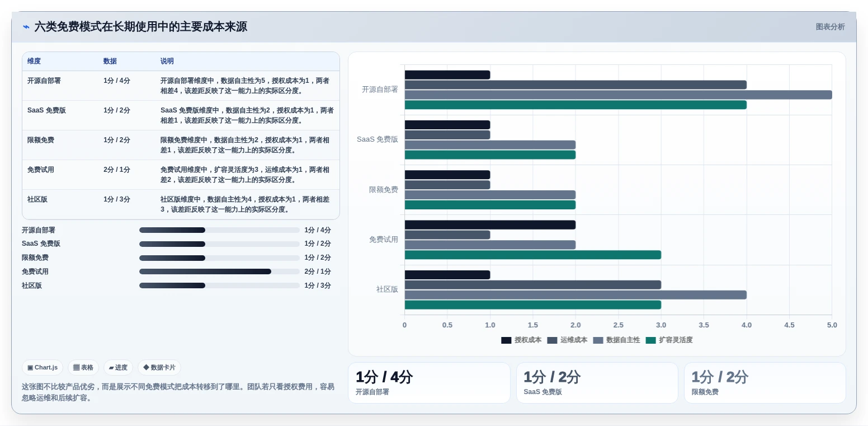Viewport: 868px width, 426px height.
Task: Click the 2分 / 1分 table cell
Action: click(117, 170)
